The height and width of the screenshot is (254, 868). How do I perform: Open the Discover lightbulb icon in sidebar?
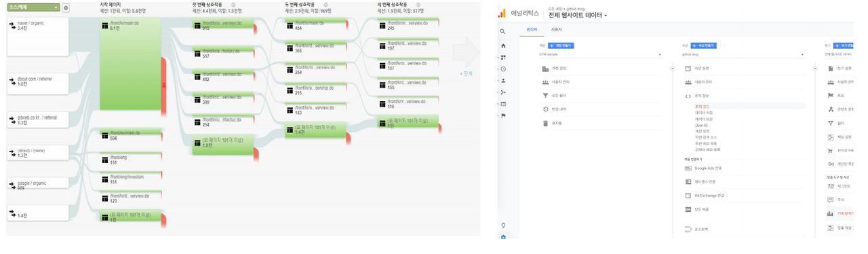pyautogui.click(x=502, y=225)
